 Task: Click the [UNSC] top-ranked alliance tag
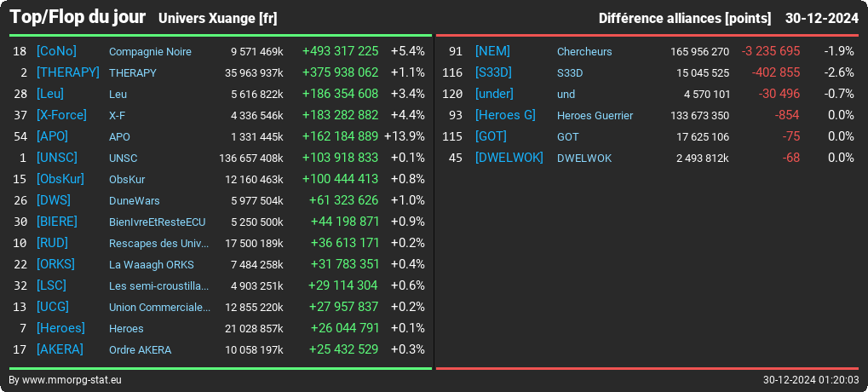[57, 158]
